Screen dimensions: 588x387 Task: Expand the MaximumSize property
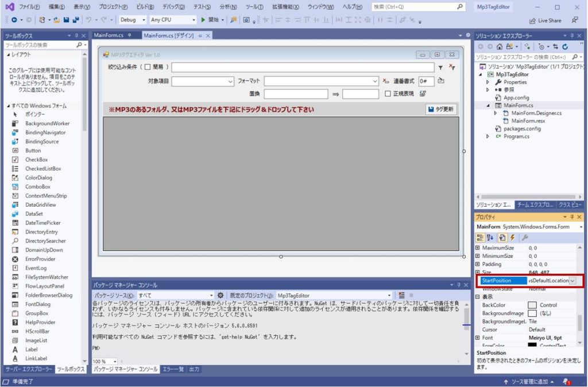pyautogui.click(x=477, y=248)
